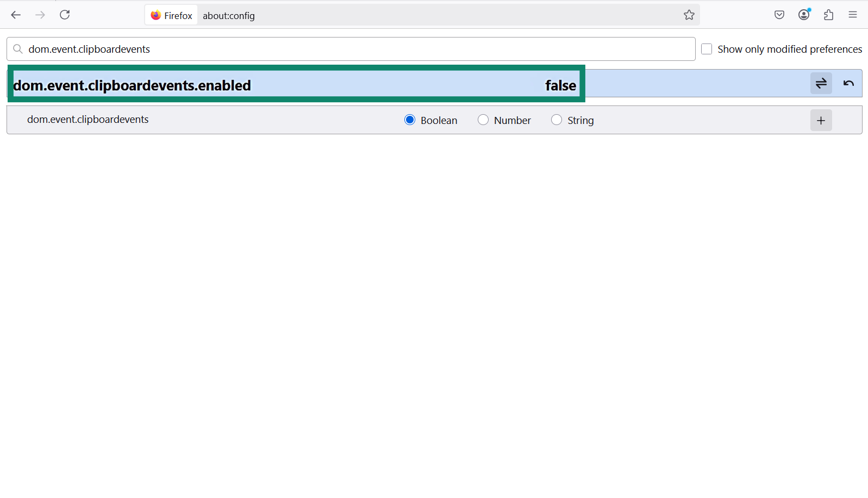868x498 pixels.
Task: Add the new dom.event.clipboardevents preference
Action: (x=821, y=120)
